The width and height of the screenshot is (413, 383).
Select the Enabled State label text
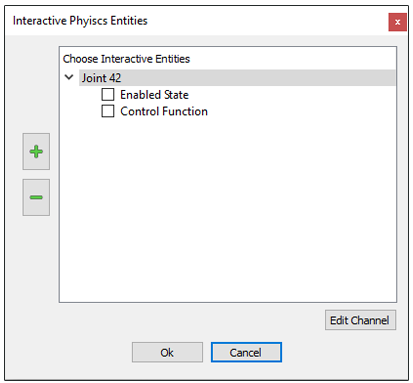(x=154, y=95)
